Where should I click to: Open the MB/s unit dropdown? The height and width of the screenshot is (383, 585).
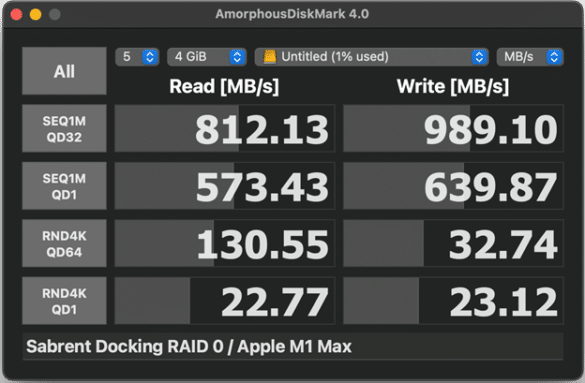[x=530, y=57]
